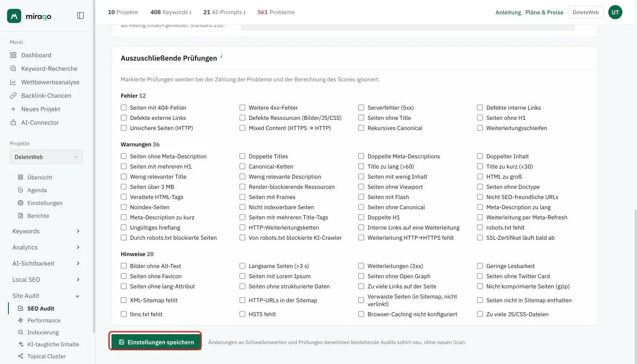The image size is (637, 364).
Task: Expand the Keywords section
Action: pyautogui.click(x=46, y=231)
